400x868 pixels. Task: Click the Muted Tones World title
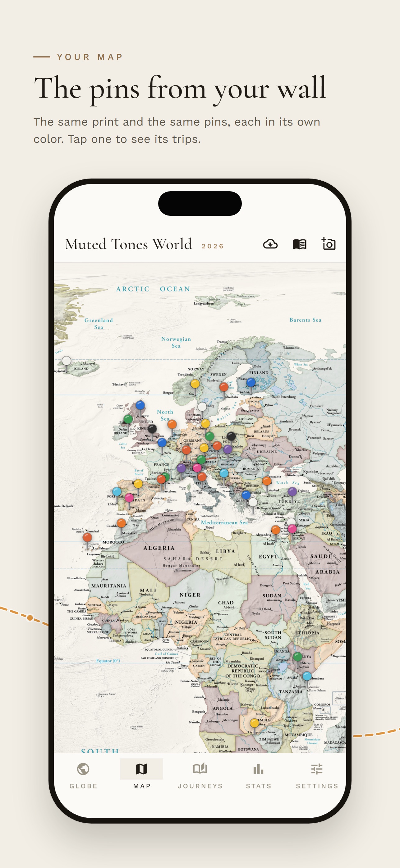(x=128, y=244)
